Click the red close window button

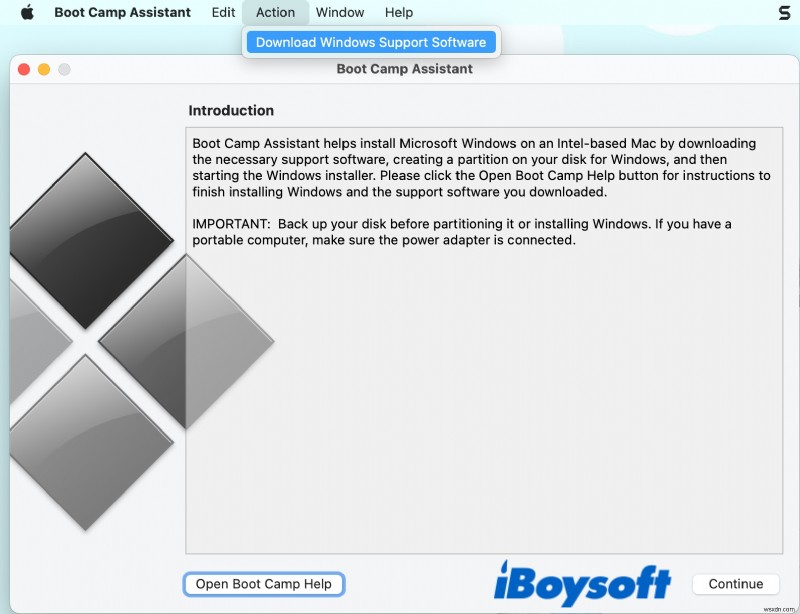23,69
